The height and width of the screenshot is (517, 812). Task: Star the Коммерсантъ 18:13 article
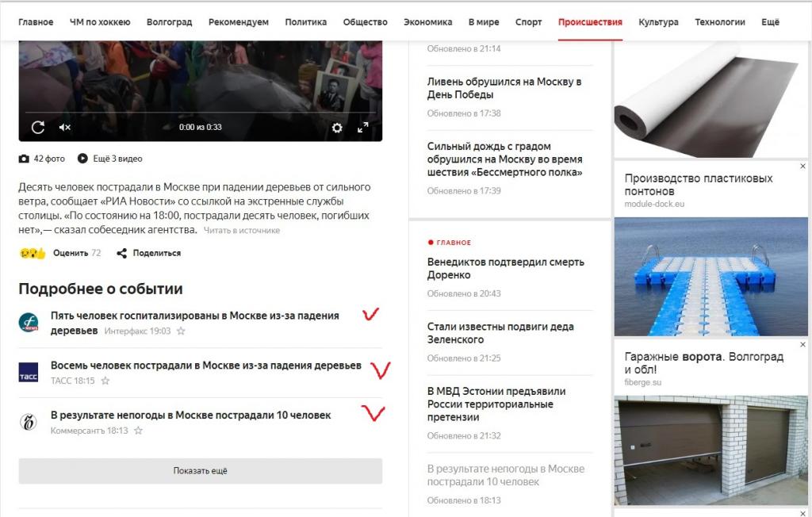click(x=138, y=431)
